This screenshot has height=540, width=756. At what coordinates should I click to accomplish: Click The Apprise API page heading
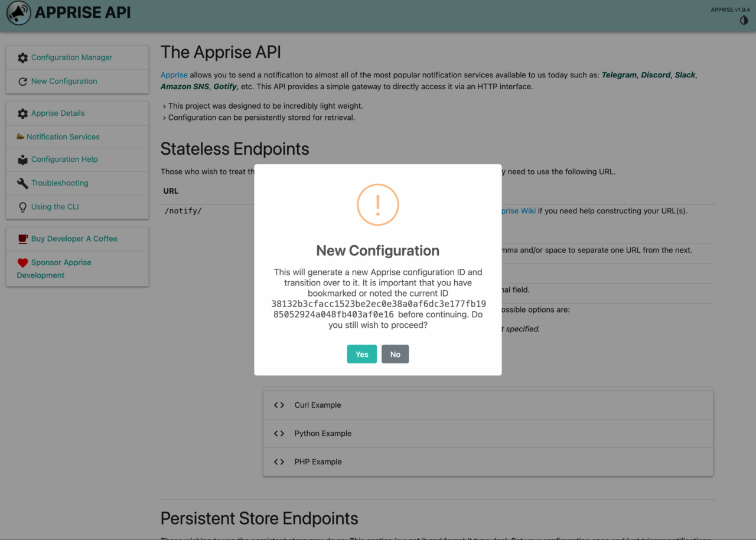click(x=221, y=52)
